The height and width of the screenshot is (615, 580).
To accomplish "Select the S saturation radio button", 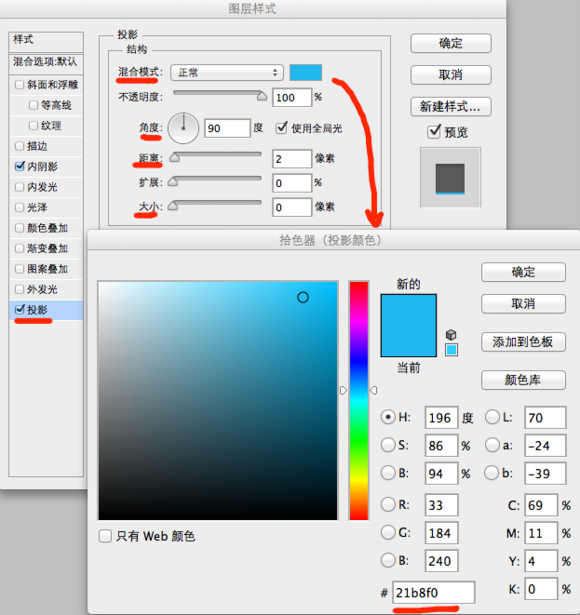I will [x=388, y=445].
